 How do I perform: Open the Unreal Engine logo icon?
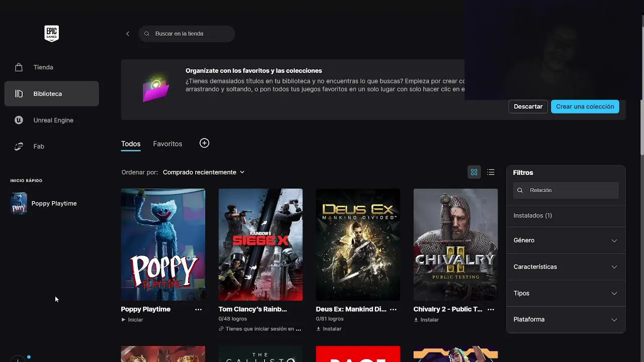tap(19, 120)
